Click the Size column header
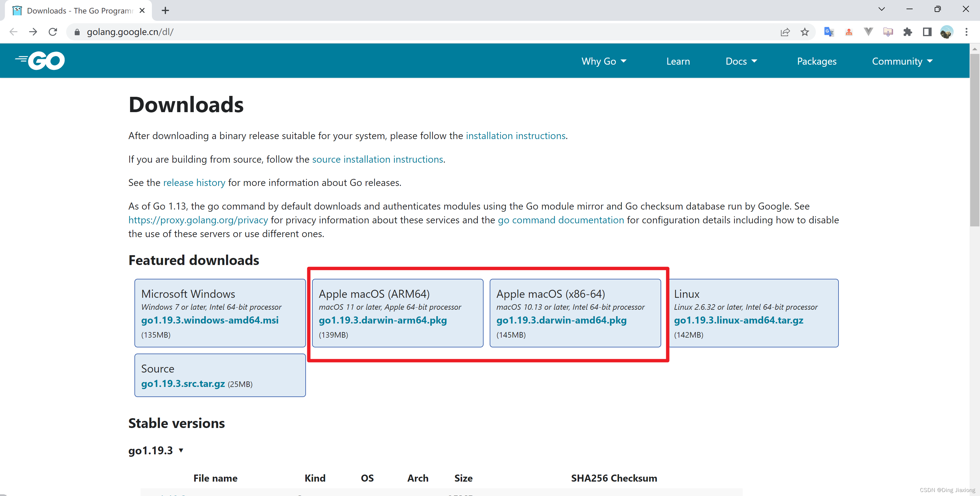 [x=463, y=478]
